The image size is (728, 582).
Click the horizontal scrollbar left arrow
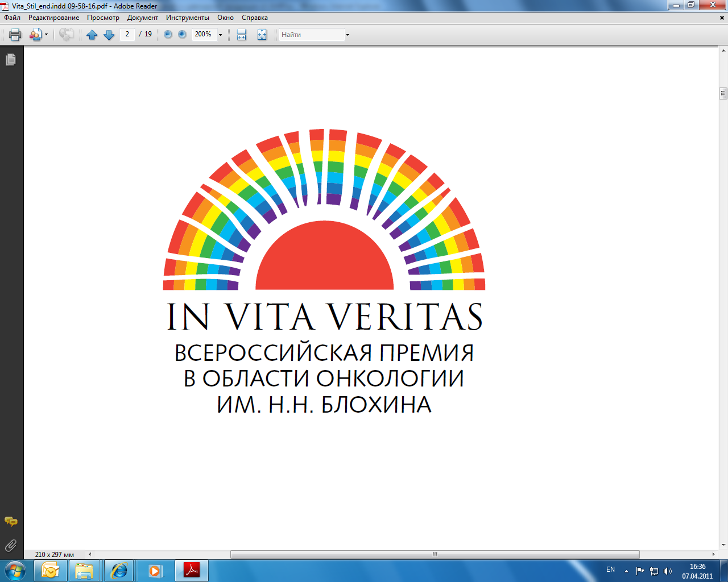point(89,554)
